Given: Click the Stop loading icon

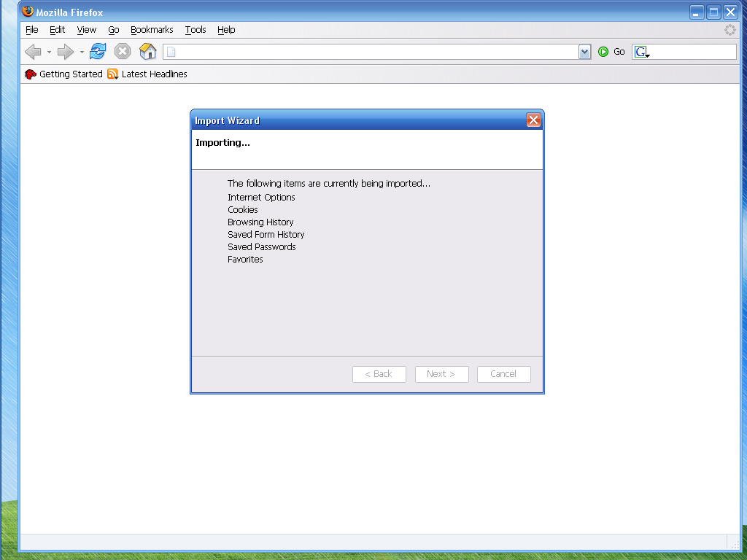Looking at the screenshot, I should coord(123,51).
